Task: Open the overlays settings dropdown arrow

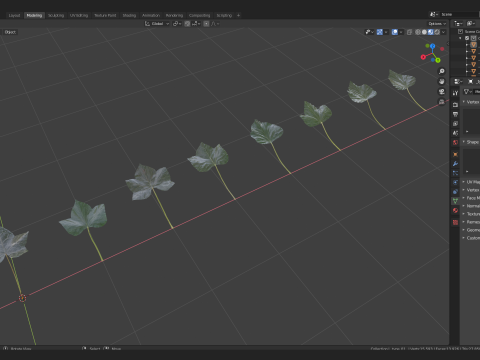Action: click(401, 32)
